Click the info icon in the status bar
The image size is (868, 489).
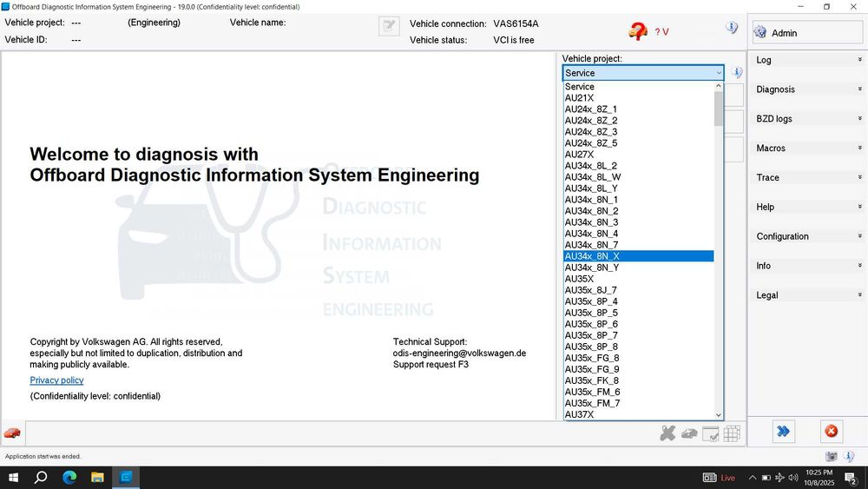[849, 456]
